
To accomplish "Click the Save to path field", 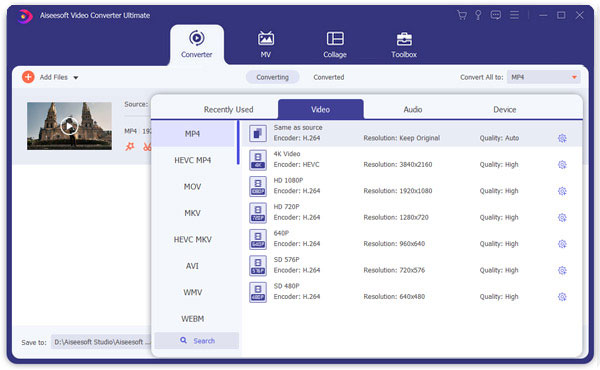I will point(101,342).
